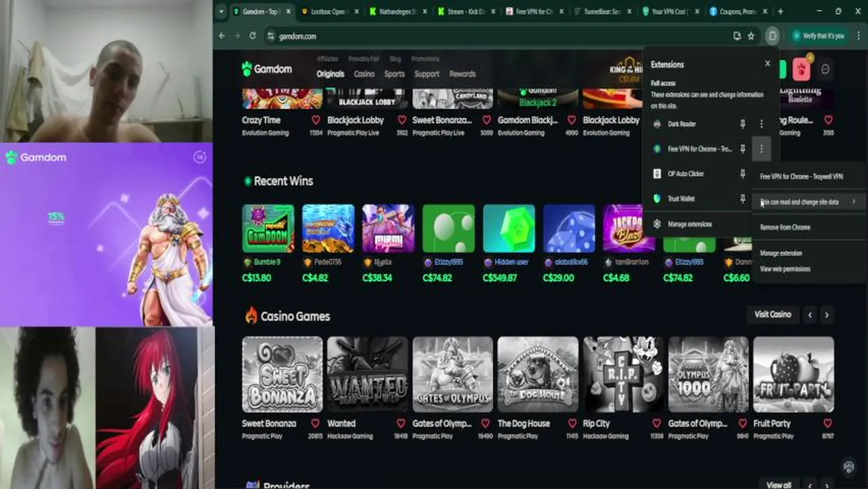Click the Visit Casino button
The width and height of the screenshot is (868, 489).
click(773, 314)
